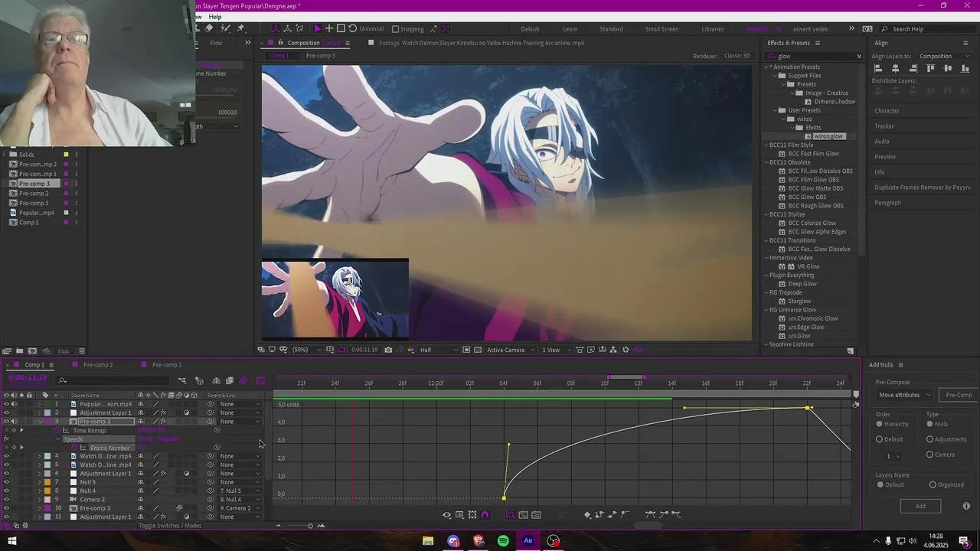Screen dimensions: 980x551
Task: Click the Add button in Add Nulls panel
Action: coord(920,506)
